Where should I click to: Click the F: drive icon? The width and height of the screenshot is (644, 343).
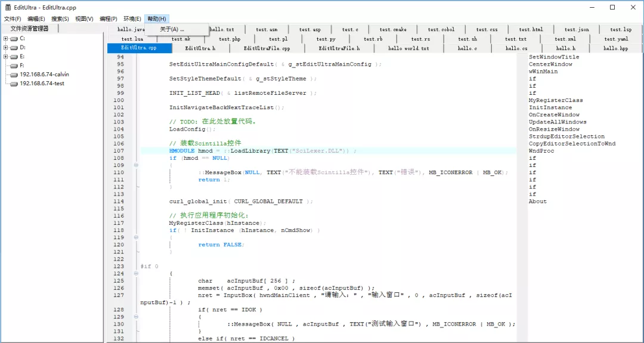click(14, 66)
